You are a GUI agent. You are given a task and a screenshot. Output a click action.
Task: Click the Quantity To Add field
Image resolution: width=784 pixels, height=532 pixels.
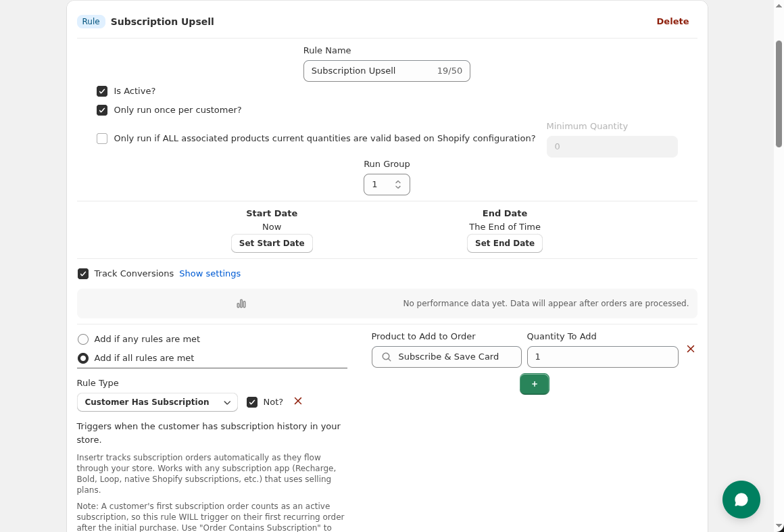[x=602, y=356]
